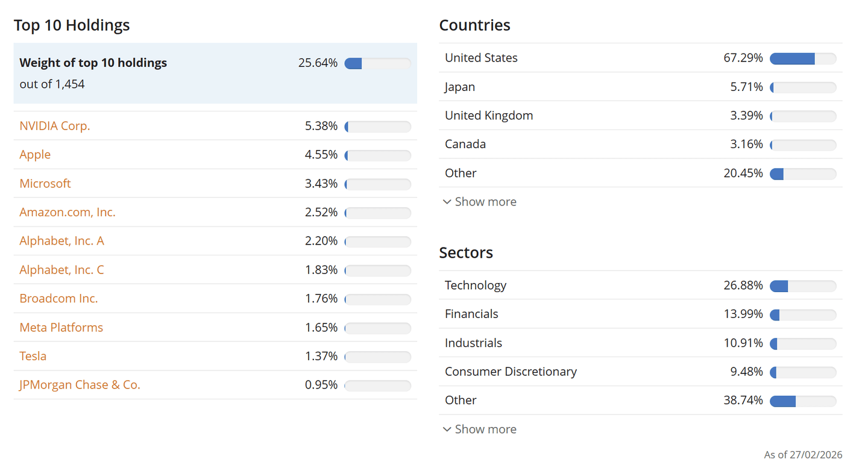Select the Alphabet, Inc. A link
The height and width of the screenshot is (468, 868).
(x=61, y=241)
